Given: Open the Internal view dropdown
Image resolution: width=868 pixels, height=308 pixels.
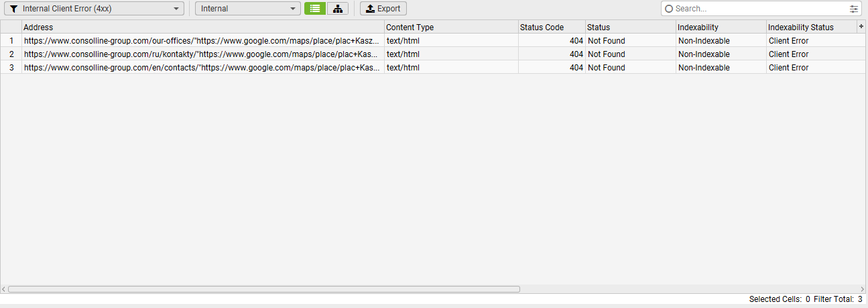Looking at the screenshot, I should click(248, 9).
